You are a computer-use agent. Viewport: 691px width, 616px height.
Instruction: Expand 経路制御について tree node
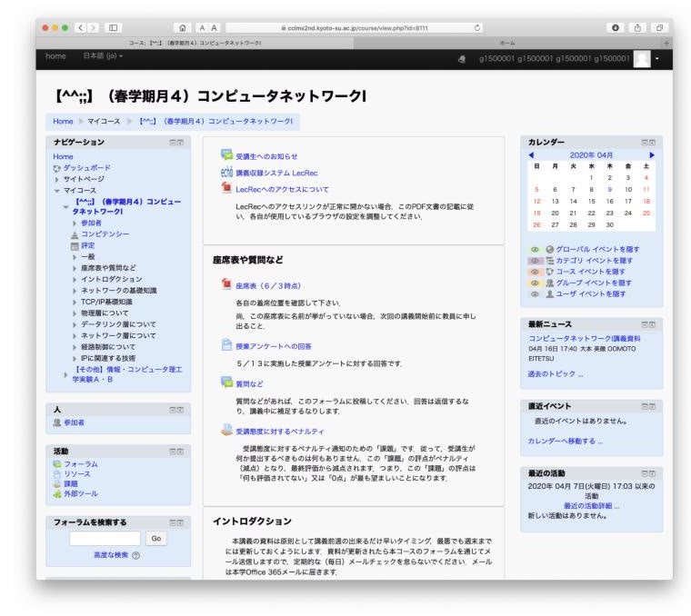pyautogui.click(x=75, y=347)
